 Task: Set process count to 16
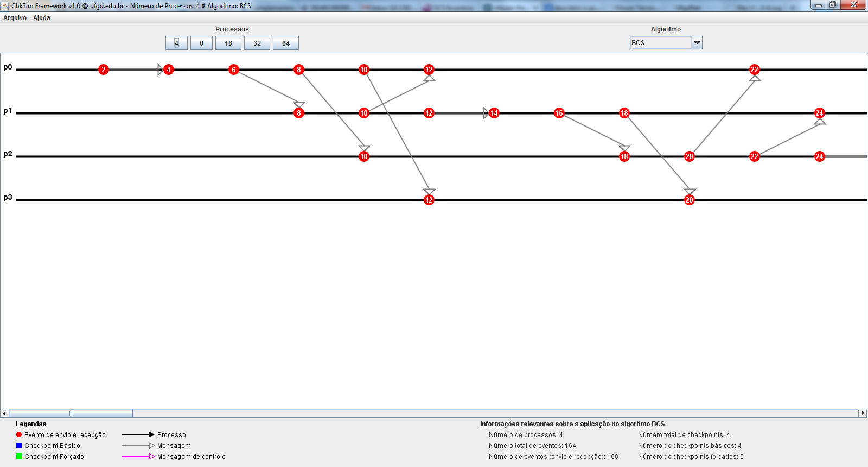coord(228,43)
